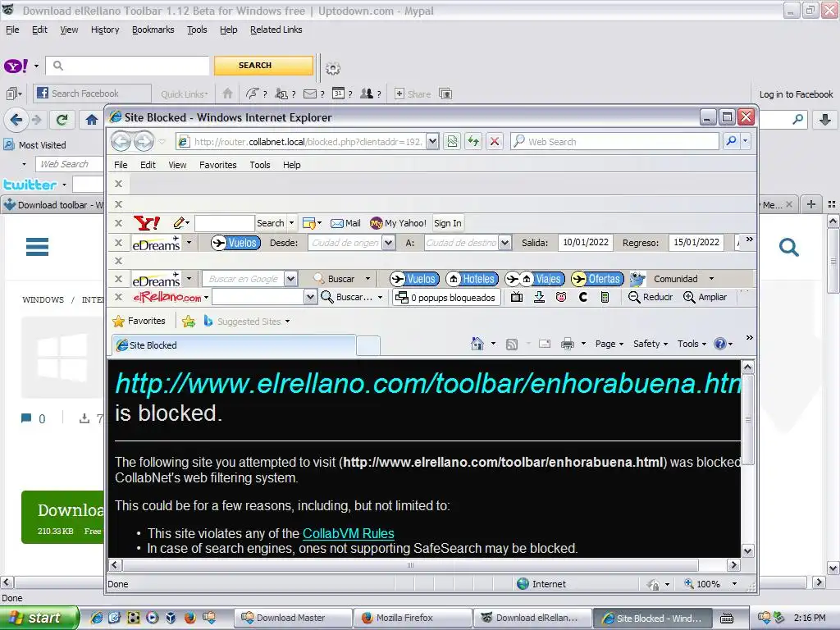This screenshot has width=840, height=630.
Task: Click the pig face icon in elRellano toolbar
Action: pyautogui.click(x=561, y=297)
